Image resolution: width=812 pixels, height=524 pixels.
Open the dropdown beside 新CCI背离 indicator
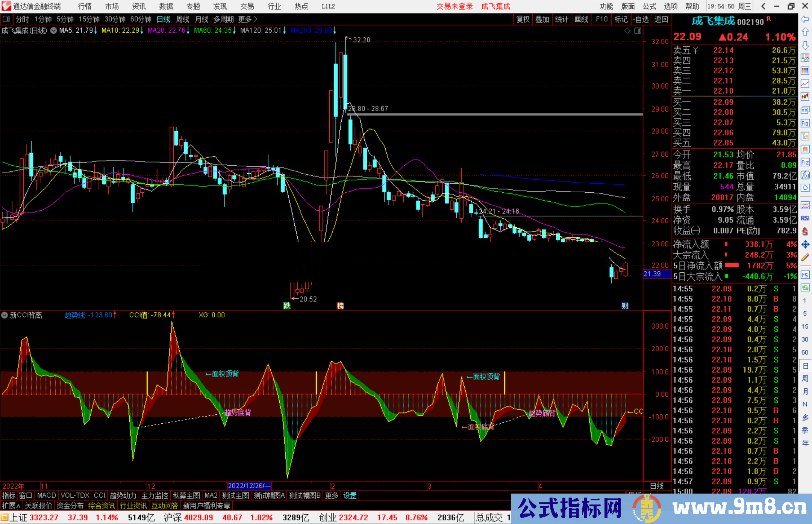(5, 315)
